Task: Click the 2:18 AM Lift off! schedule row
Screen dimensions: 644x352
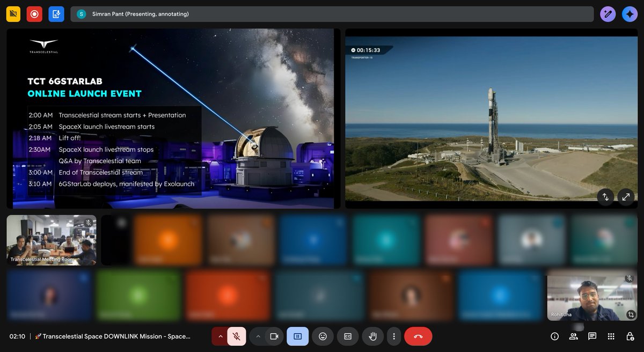Action: tap(56, 138)
